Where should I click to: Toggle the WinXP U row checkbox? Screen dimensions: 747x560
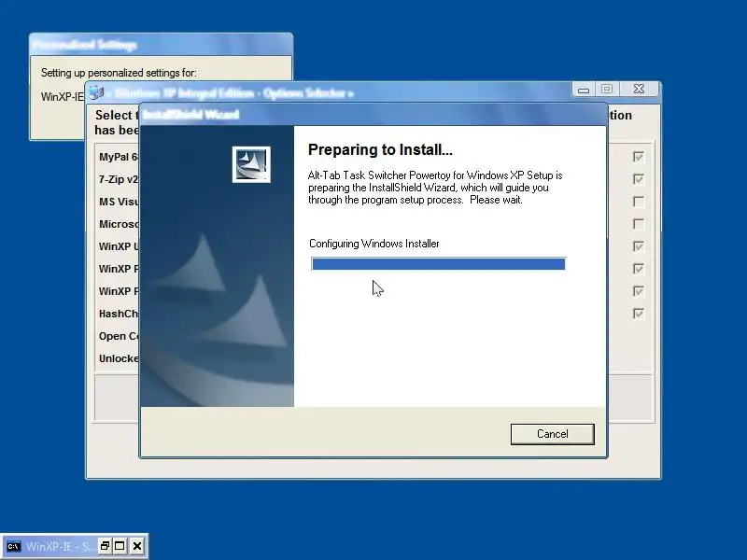[x=639, y=246]
